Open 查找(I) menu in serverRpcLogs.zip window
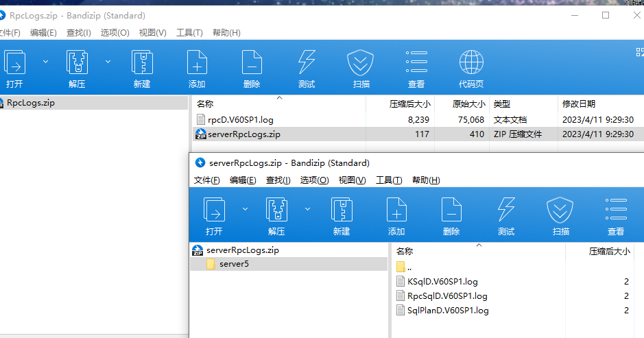 point(278,180)
